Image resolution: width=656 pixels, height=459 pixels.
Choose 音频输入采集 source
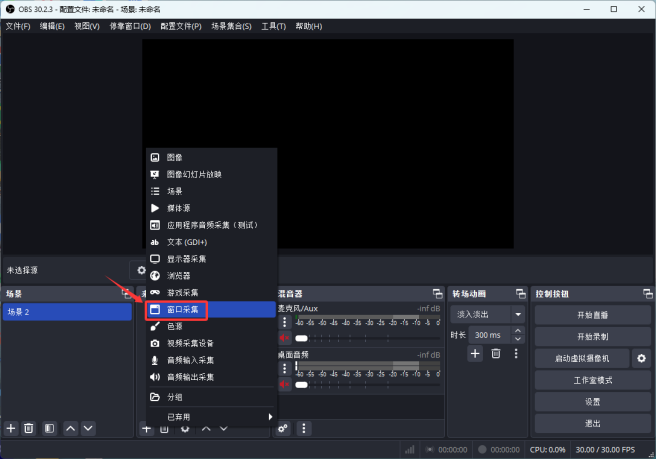tap(211, 360)
